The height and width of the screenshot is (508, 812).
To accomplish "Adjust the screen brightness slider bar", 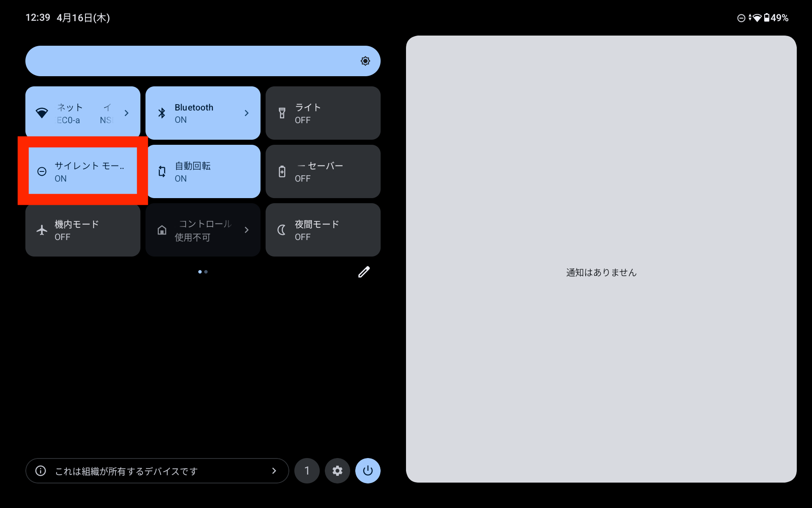I will tap(203, 61).
